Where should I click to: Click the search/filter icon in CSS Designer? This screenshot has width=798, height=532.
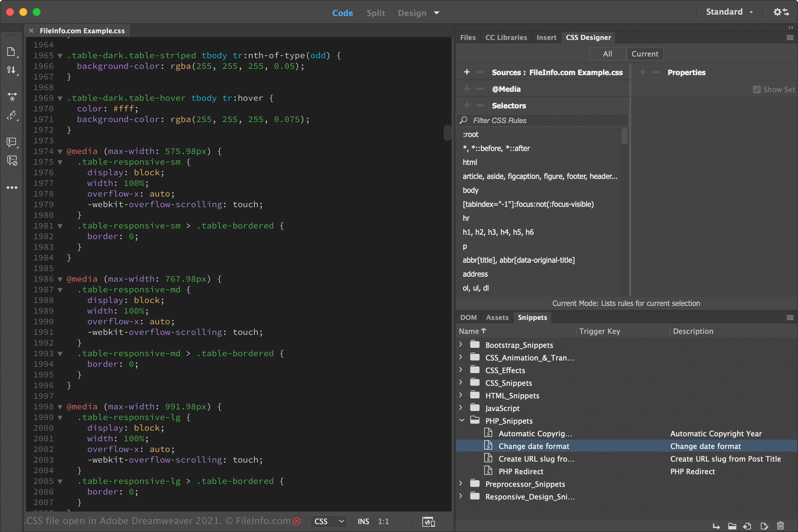tap(465, 120)
